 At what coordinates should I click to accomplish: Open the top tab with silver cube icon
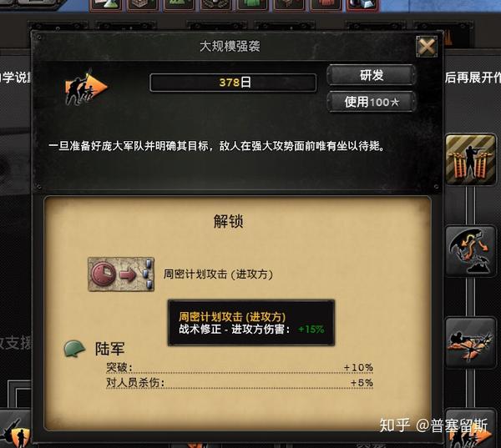click(x=362, y=5)
